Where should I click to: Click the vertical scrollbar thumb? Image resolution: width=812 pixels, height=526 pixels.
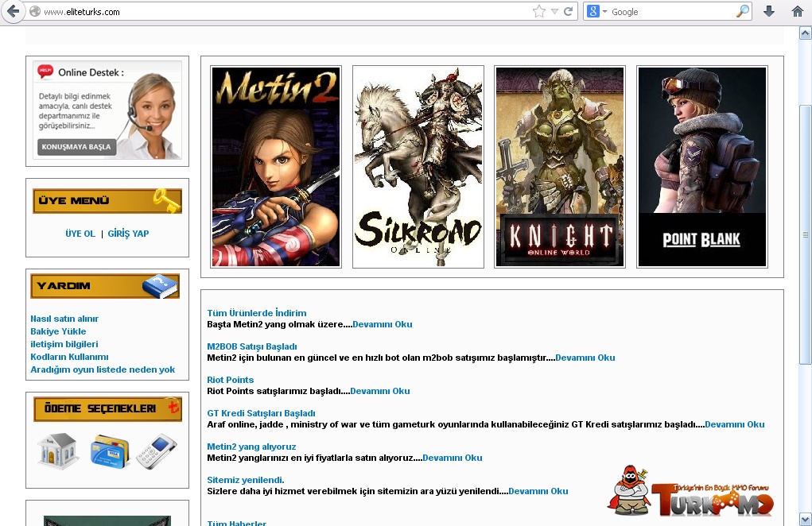point(806,234)
